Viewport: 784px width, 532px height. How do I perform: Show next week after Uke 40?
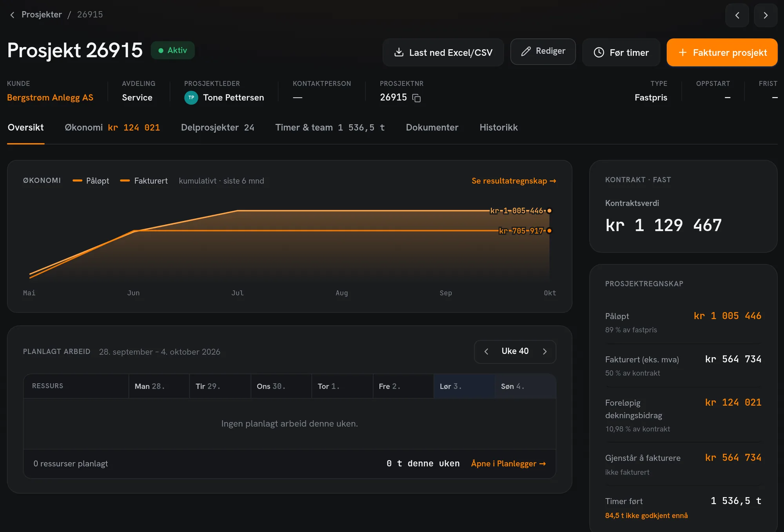544,352
